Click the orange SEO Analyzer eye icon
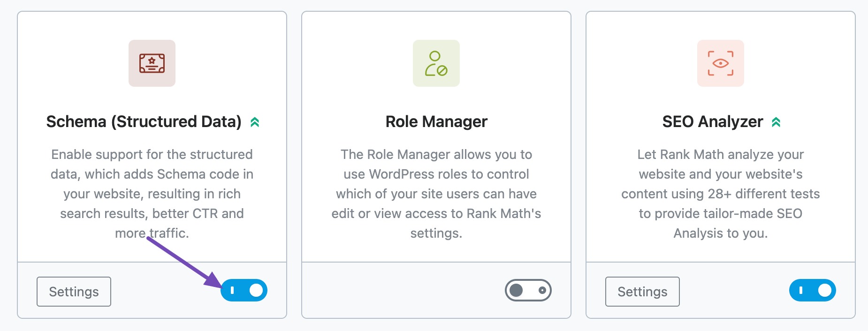868x331 pixels. 721,64
